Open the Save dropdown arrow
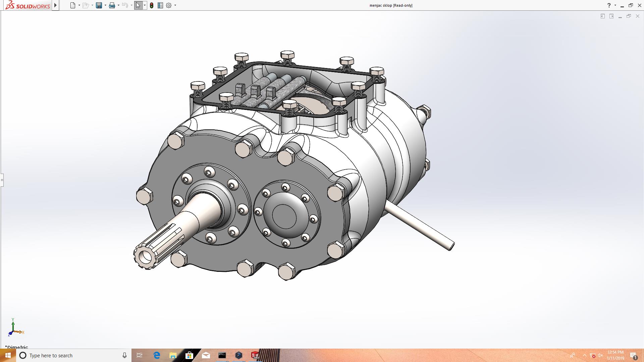This screenshot has height=362, width=644. (x=105, y=5)
